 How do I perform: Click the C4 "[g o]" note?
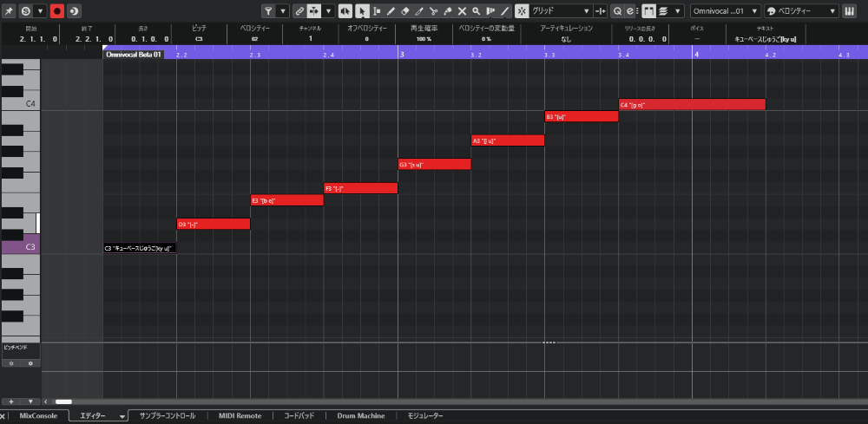(x=692, y=105)
